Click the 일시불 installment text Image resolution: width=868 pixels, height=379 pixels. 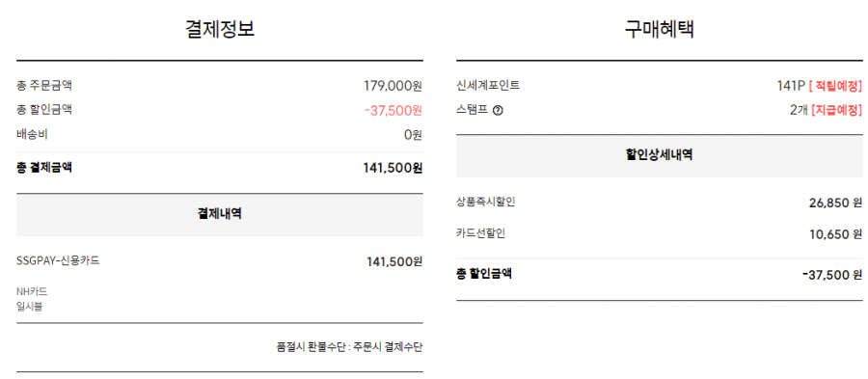[x=30, y=307]
